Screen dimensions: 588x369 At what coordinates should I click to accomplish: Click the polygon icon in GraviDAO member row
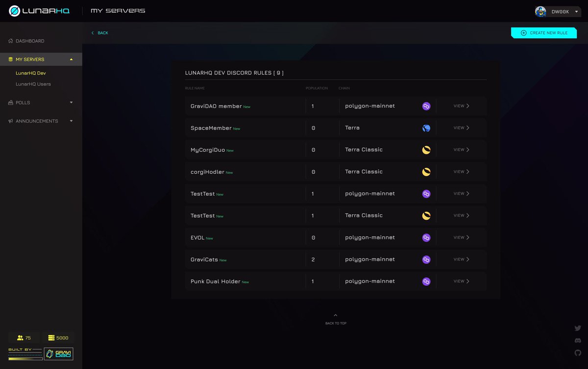pos(426,106)
